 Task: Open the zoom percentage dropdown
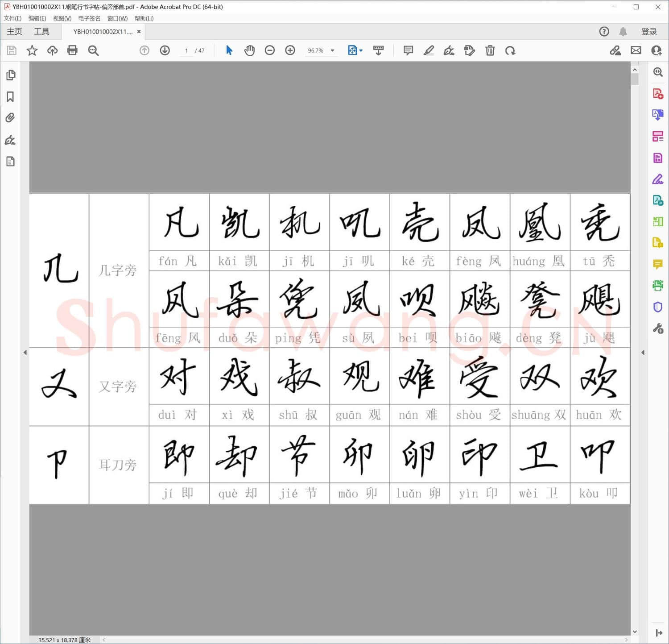coord(332,50)
